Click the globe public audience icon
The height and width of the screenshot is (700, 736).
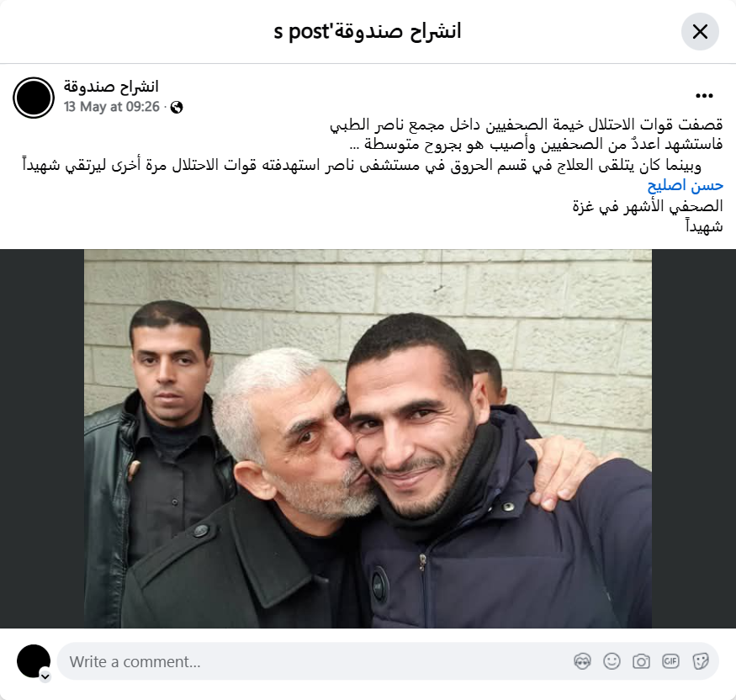coord(177,108)
